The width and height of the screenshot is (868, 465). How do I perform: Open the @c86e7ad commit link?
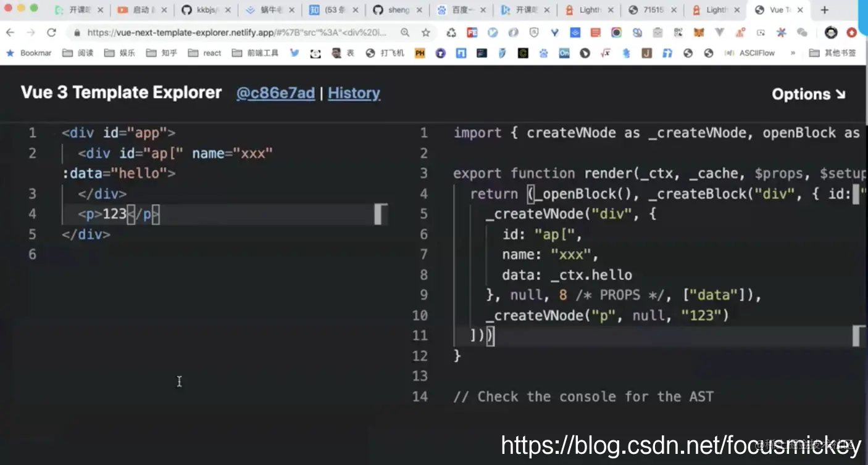point(276,93)
